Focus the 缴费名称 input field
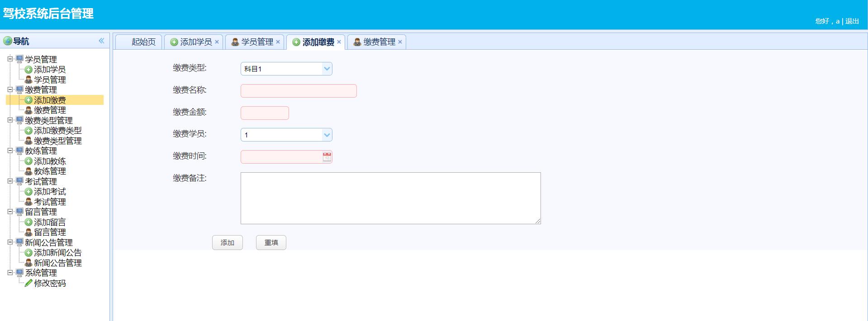868x321 pixels. point(299,91)
